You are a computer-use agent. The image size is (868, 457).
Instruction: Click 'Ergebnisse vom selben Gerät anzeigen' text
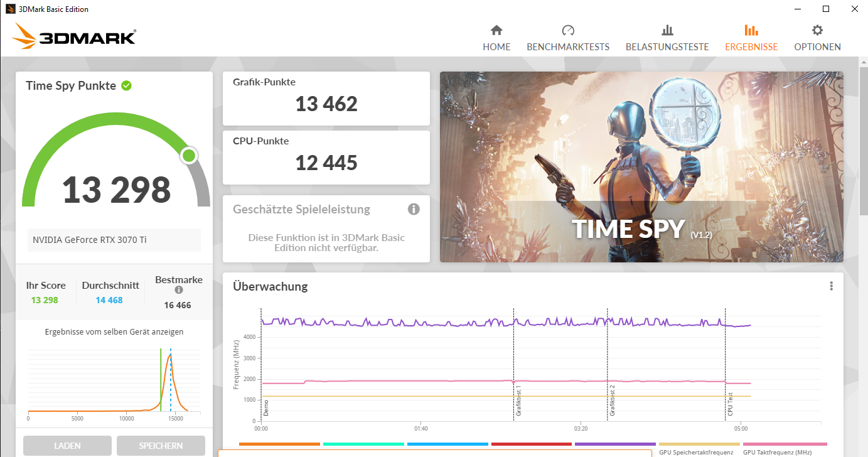114,332
